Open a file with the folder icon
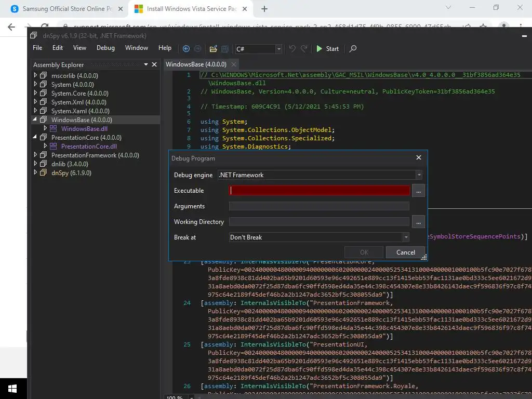Screen dimensions: 532x399 point(213,48)
